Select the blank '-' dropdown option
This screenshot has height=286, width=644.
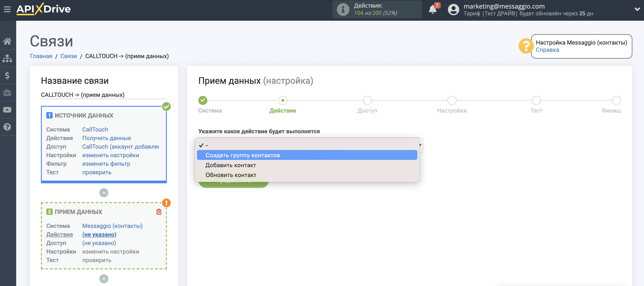pos(307,145)
